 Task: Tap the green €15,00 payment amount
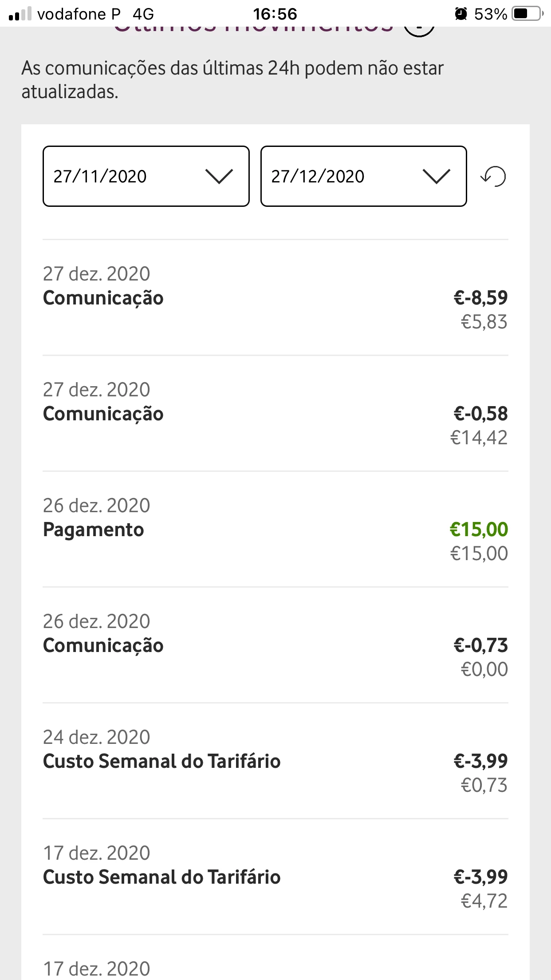click(479, 530)
